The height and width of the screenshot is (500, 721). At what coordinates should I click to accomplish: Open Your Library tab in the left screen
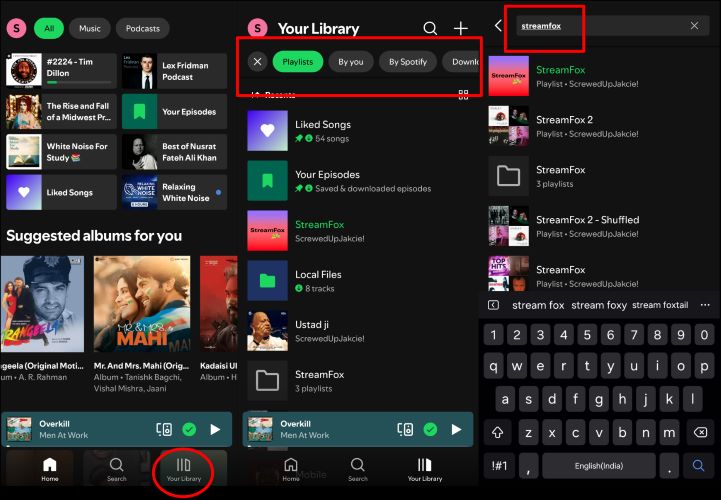(183, 469)
